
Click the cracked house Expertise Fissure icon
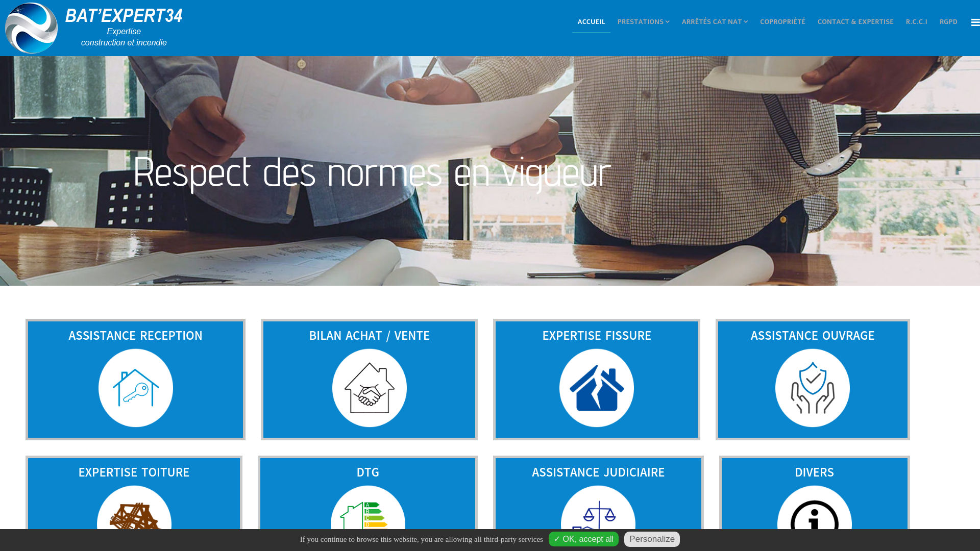tap(597, 388)
